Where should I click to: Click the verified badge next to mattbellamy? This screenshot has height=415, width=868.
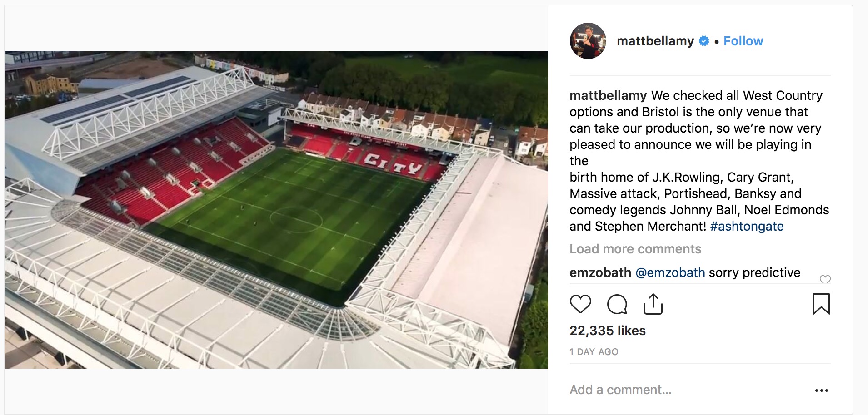(704, 41)
